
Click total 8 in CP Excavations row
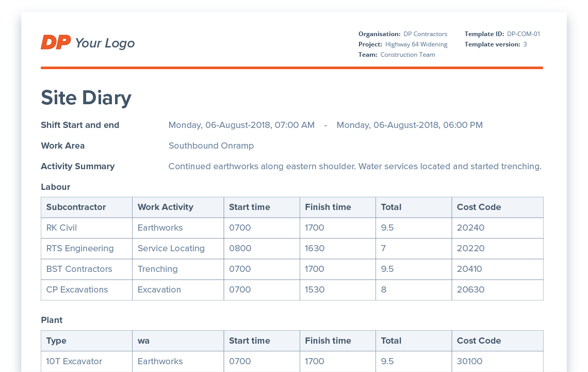click(x=414, y=290)
